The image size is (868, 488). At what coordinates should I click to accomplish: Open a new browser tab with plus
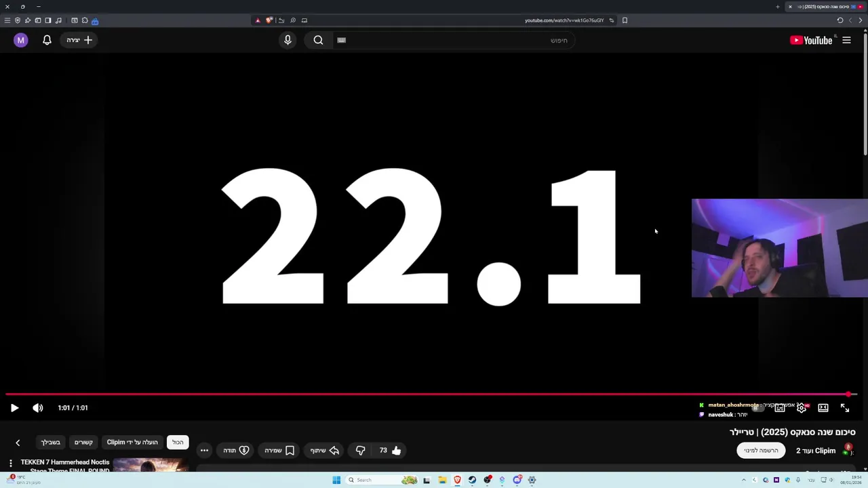pos(778,7)
